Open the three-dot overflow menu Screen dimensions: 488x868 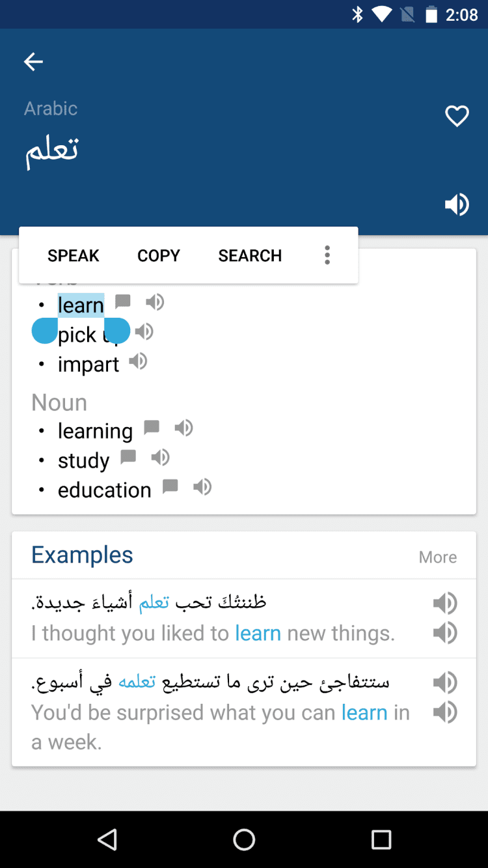327,255
